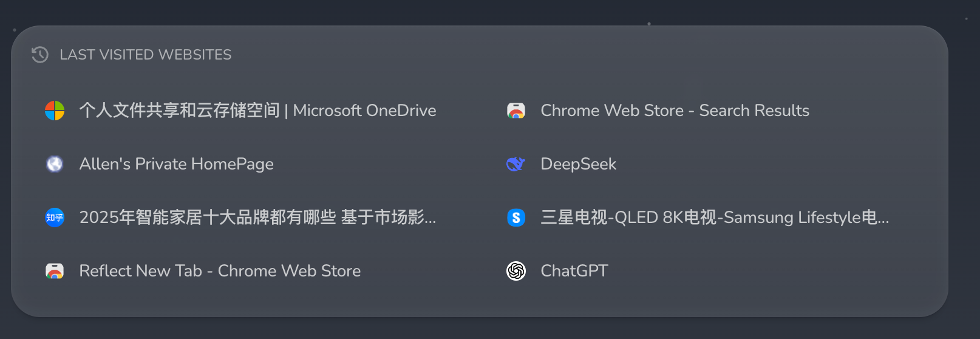Click the Microsoft OneDrive four-color favicon

[55, 111]
